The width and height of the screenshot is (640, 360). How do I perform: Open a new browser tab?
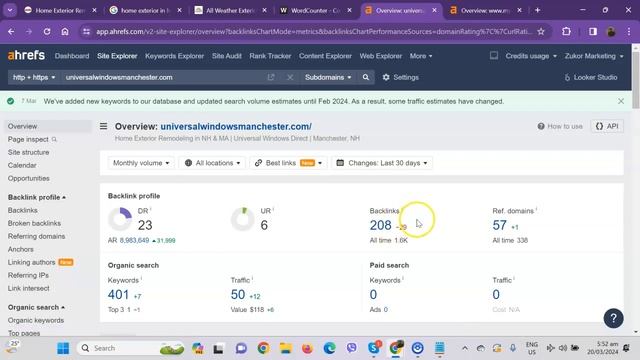[538, 10]
